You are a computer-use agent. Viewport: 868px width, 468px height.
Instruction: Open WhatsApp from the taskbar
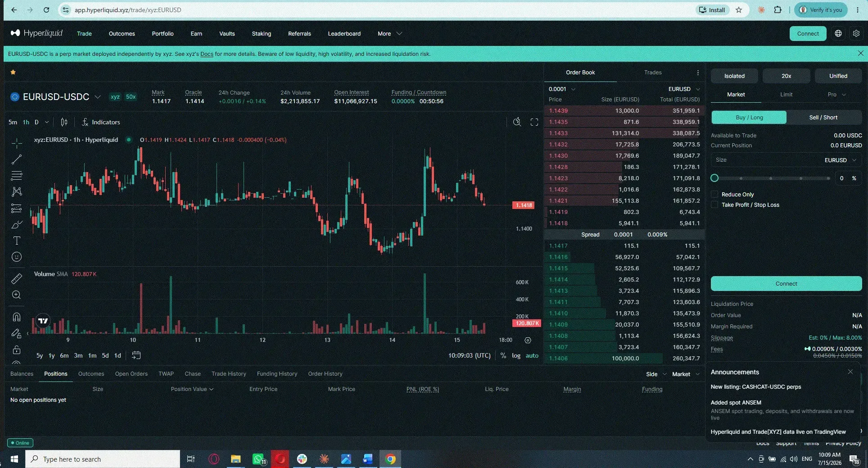[x=258, y=459]
